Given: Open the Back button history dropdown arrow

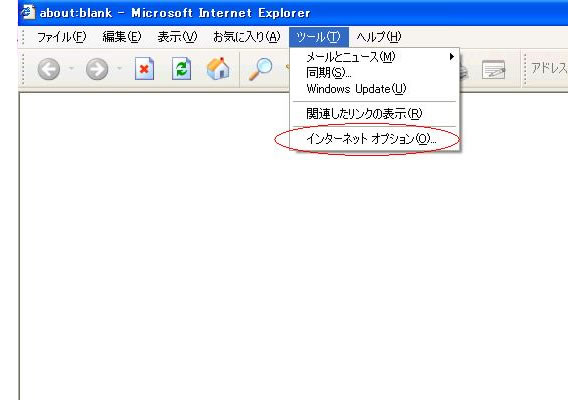Looking at the screenshot, I should point(72,68).
